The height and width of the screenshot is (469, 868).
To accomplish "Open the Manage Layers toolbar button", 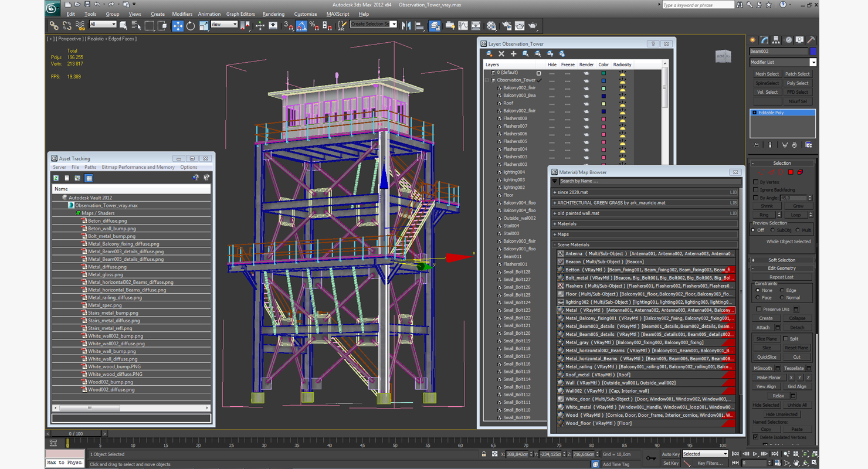I will pyautogui.click(x=435, y=25).
